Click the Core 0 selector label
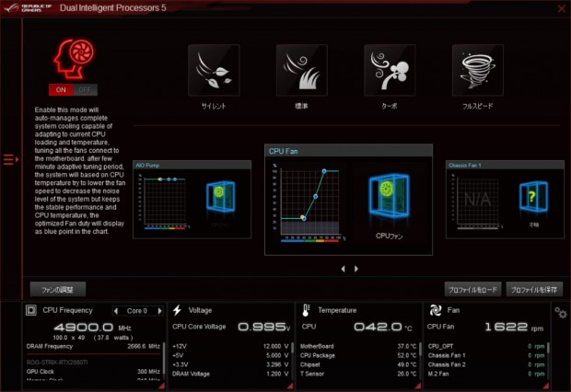The image size is (571, 392). click(137, 311)
